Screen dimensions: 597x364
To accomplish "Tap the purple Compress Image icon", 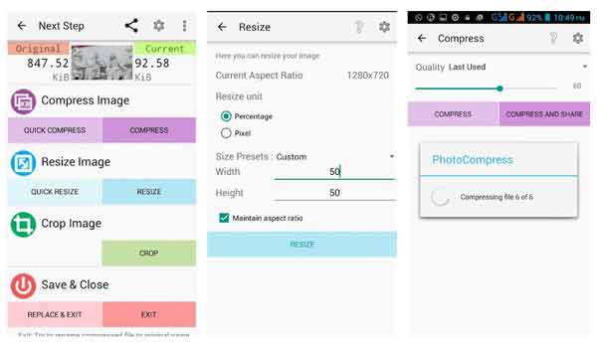I will pyautogui.click(x=23, y=101).
